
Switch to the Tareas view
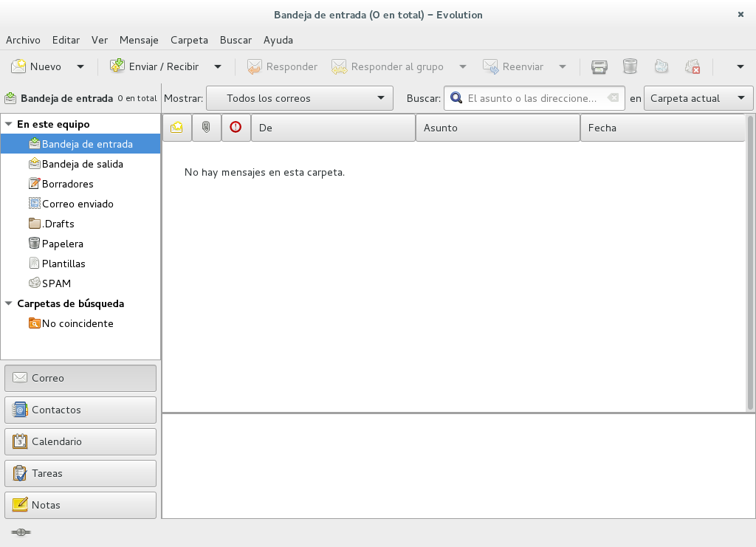pyautogui.click(x=80, y=473)
